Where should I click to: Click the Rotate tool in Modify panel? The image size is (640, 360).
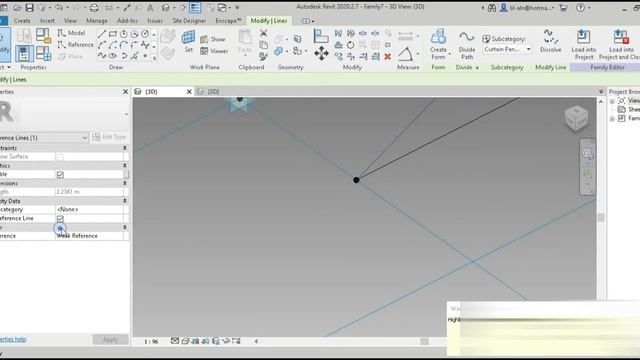pyautogui.click(x=351, y=45)
